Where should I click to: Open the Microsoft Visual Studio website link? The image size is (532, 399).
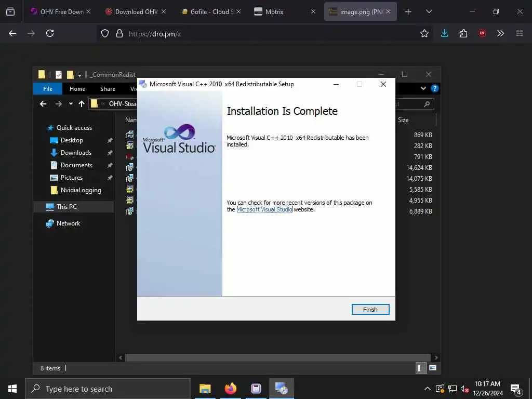[x=264, y=210]
